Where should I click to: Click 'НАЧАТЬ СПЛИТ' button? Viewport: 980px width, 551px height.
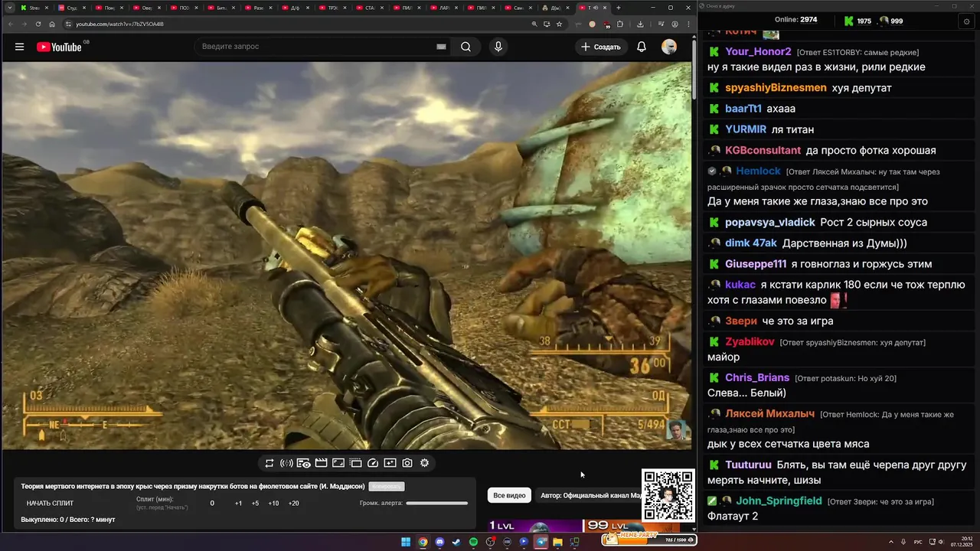click(x=50, y=504)
